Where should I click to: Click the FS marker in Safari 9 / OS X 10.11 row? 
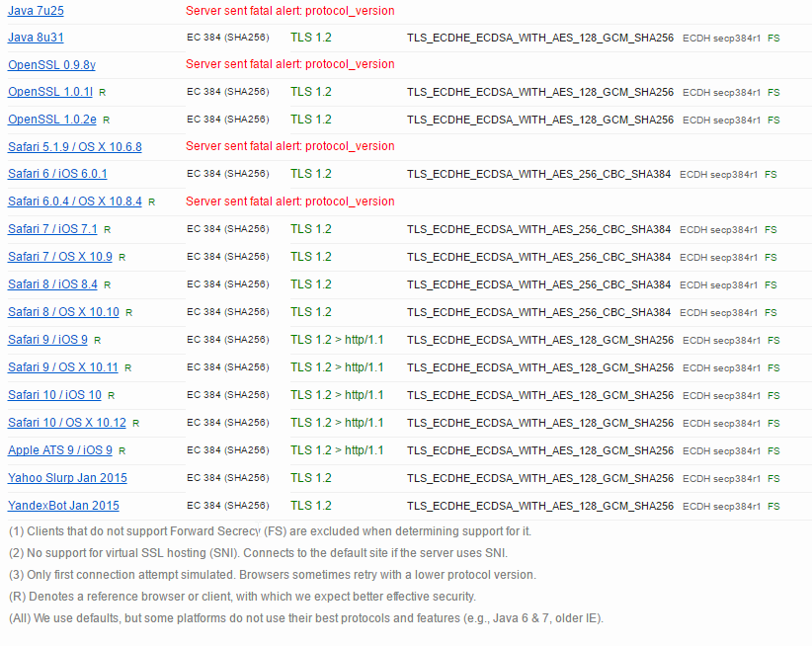click(x=773, y=368)
